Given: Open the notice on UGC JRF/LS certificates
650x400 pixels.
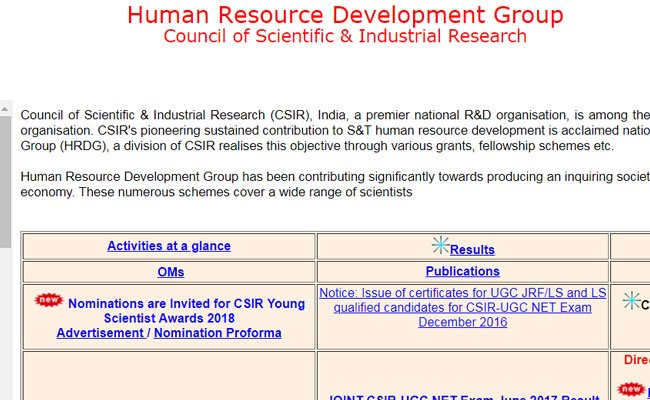Looking at the screenshot, I should (462, 307).
